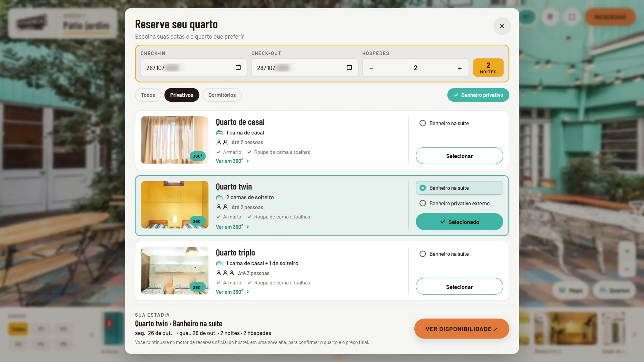Click Selecionar for Quarto de casal
This screenshot has height=362, width=644.
tap(459, 156)
